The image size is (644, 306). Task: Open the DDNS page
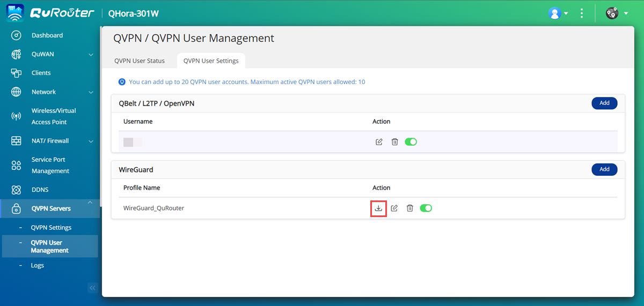(x=40, y=190)
